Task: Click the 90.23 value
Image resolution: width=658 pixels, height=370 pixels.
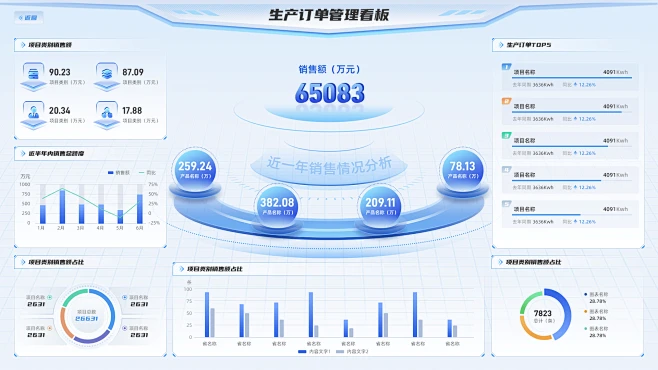Action: (60, 72)
